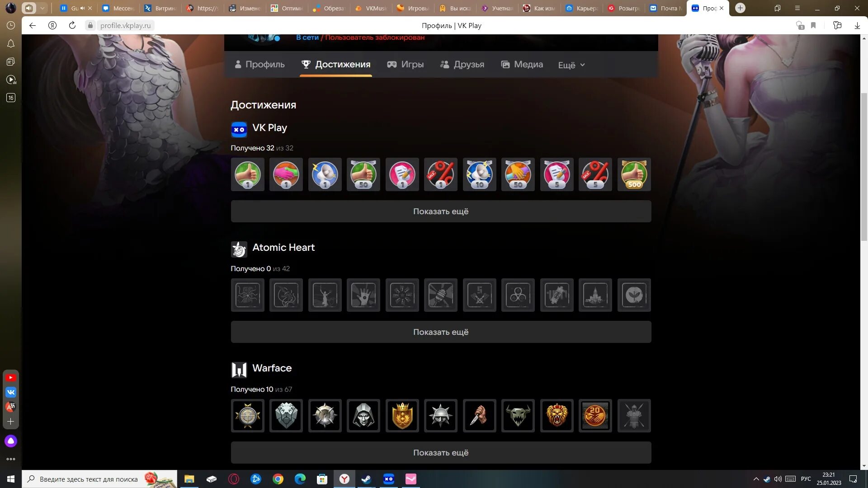Open browser downloads
The image size is (868, 488).
point(857,25)
